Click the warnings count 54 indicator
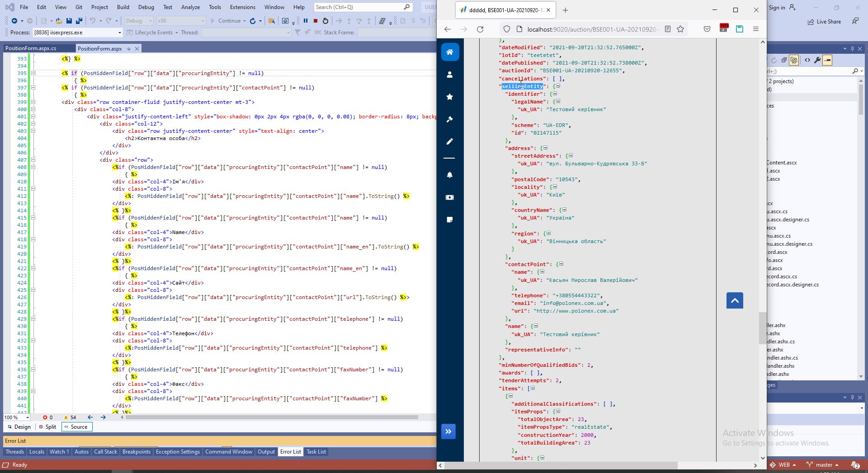This screenshot has width=868, height=473. [x=70, y=417]
